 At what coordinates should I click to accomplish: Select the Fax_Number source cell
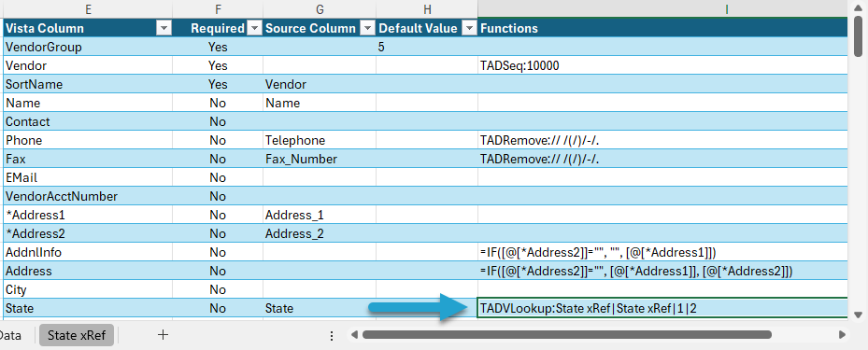coord(320,160)
